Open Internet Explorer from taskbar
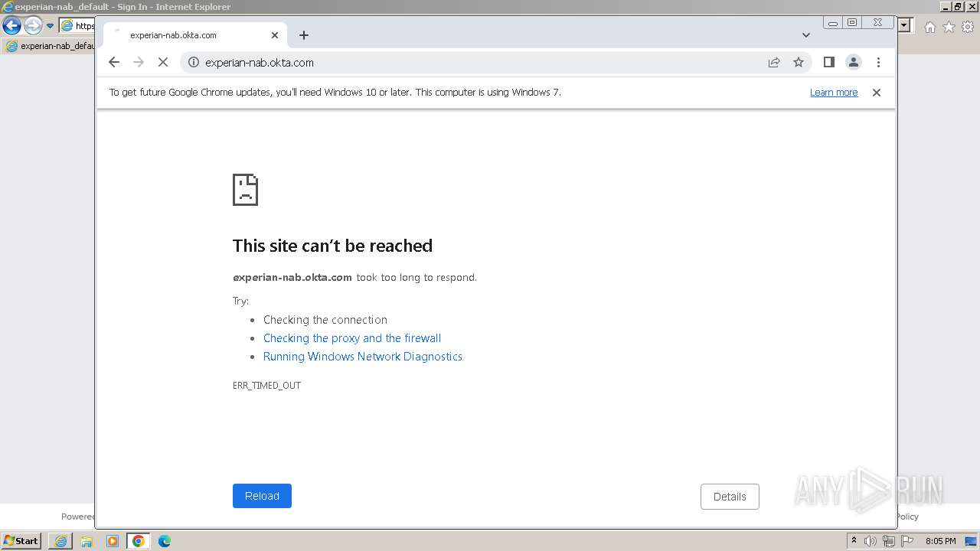 click(60, 541)
